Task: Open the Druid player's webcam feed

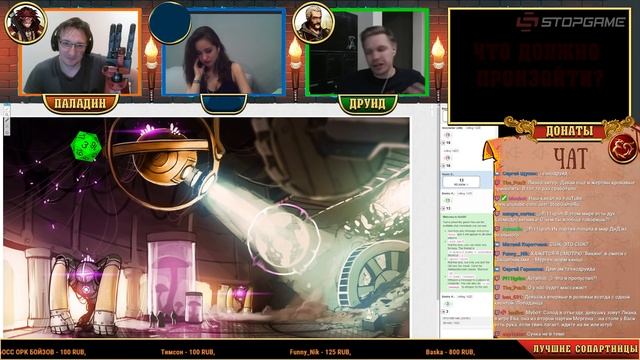Action: pos(367,52)
